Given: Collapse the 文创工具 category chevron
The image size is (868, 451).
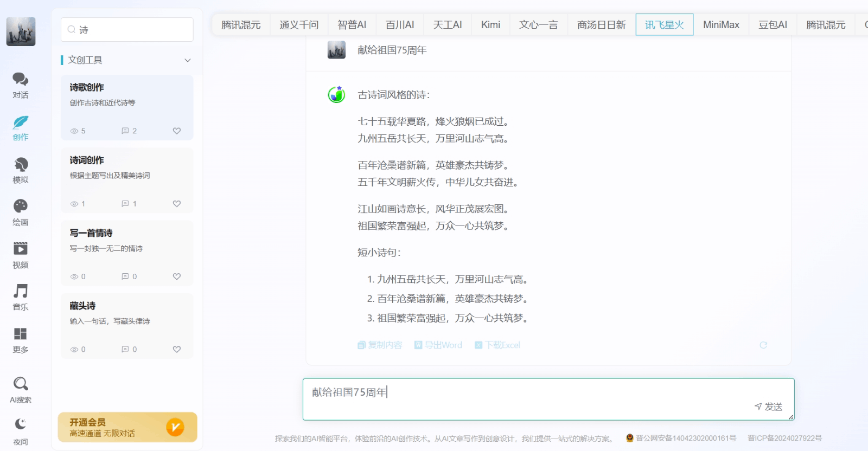Looking at the screenshot, I should [188, 60].
